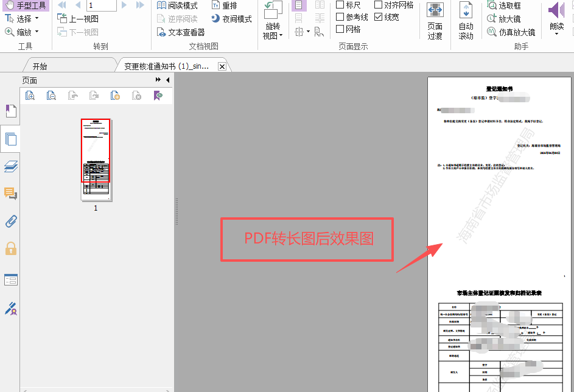Enlarge page thumbnails icon
Viewport: 574px width, 392px height.
pos(30,96)
